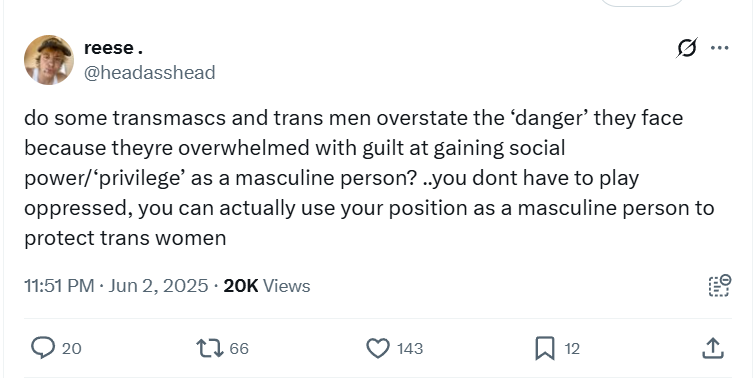Click the post summary note icon
Image resolution: width=753 pixels, height=378 pixels.
point(720,286)
